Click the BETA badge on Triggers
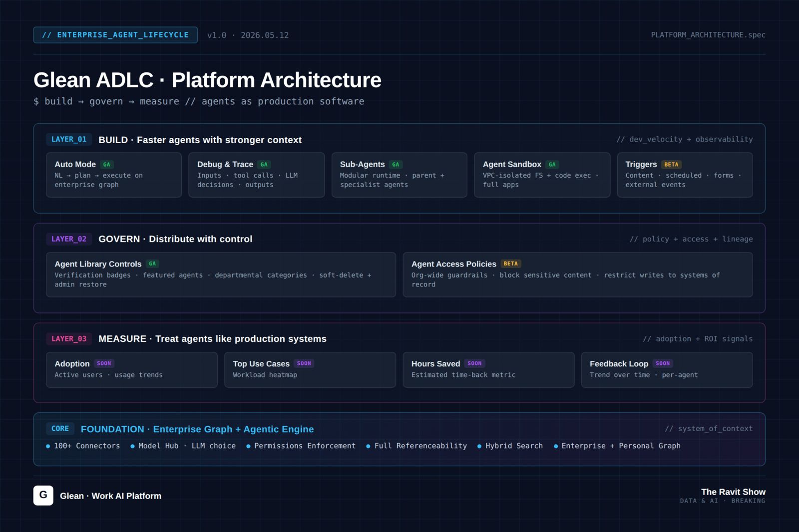This screenshot has height=532, width=799. 672,165
